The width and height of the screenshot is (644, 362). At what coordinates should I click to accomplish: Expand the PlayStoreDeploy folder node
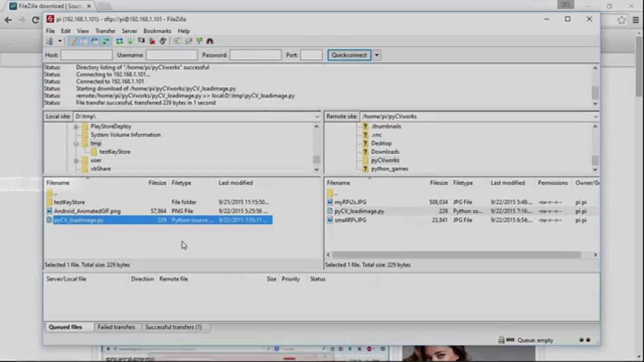pyautogui.click(x=76, y=126)
